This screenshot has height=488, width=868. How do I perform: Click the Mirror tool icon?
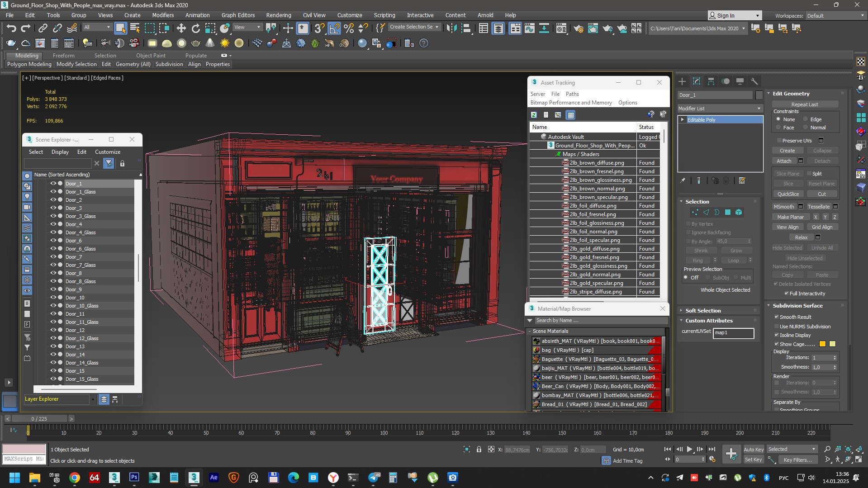[x=451, y=28]
